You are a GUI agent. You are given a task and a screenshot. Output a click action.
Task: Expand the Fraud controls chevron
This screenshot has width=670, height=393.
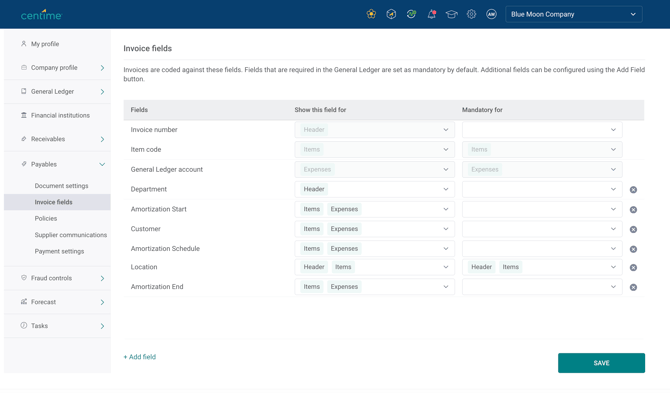pyautogui.click(x=102, y=278)
